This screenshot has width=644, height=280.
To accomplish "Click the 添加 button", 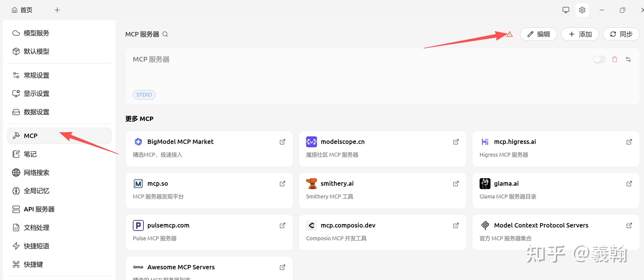I will (x=580, y=34).
